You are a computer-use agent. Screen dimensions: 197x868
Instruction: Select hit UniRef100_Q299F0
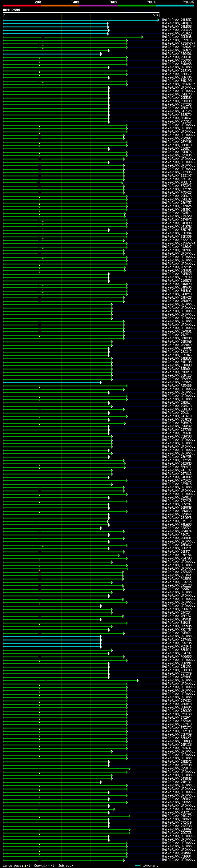click(x=177, y=40)
